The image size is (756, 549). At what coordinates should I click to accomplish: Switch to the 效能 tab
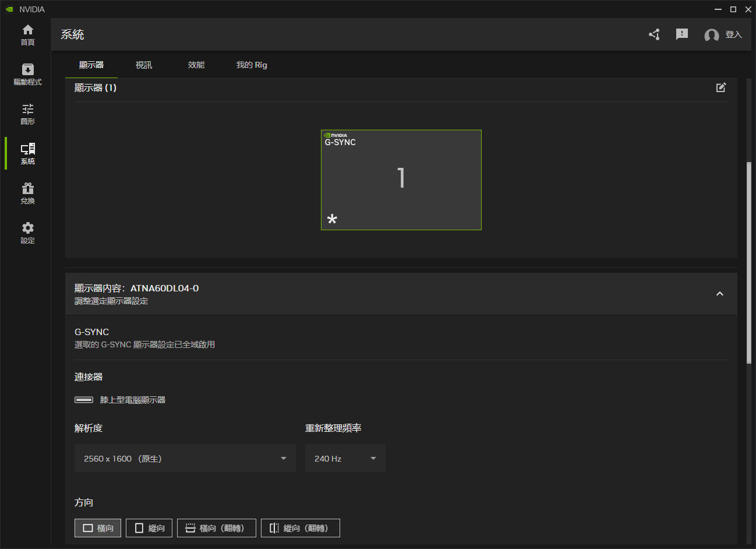196,65
